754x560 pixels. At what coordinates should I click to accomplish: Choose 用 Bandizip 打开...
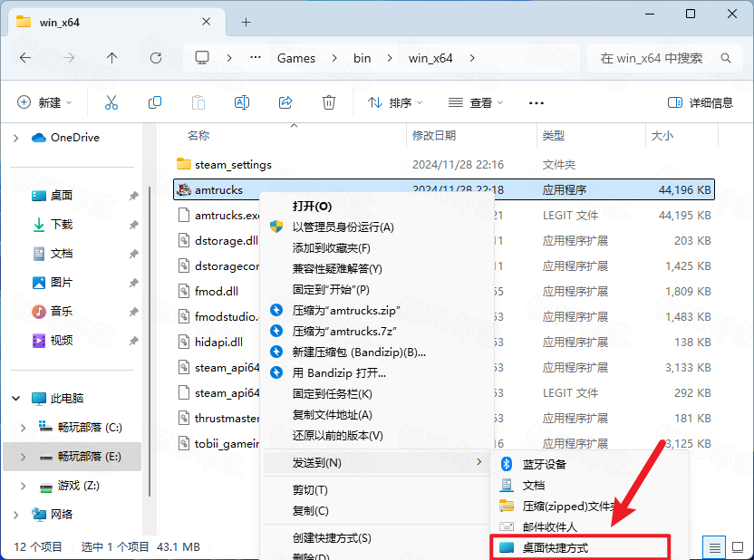377,373
